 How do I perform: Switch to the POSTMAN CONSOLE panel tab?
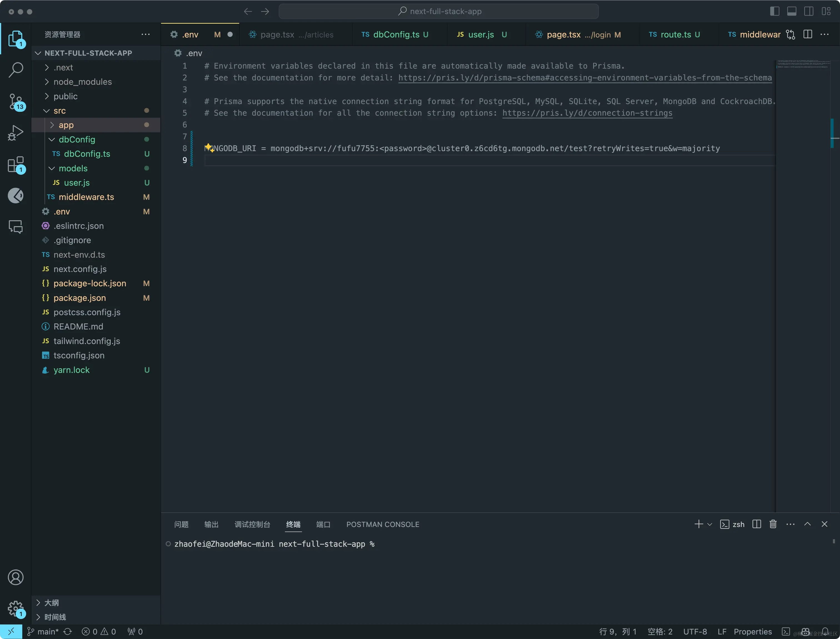click(382, 524)
